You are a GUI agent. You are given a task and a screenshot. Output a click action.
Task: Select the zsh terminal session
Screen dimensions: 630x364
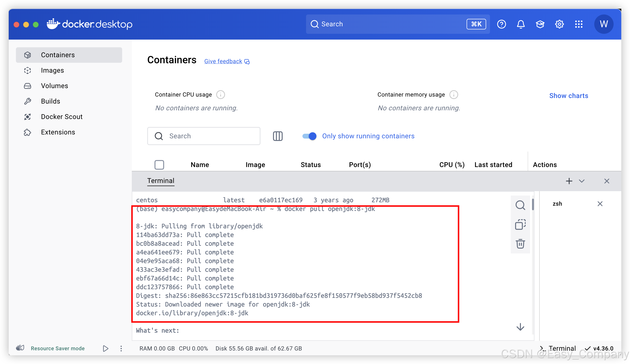coord(557,204)
